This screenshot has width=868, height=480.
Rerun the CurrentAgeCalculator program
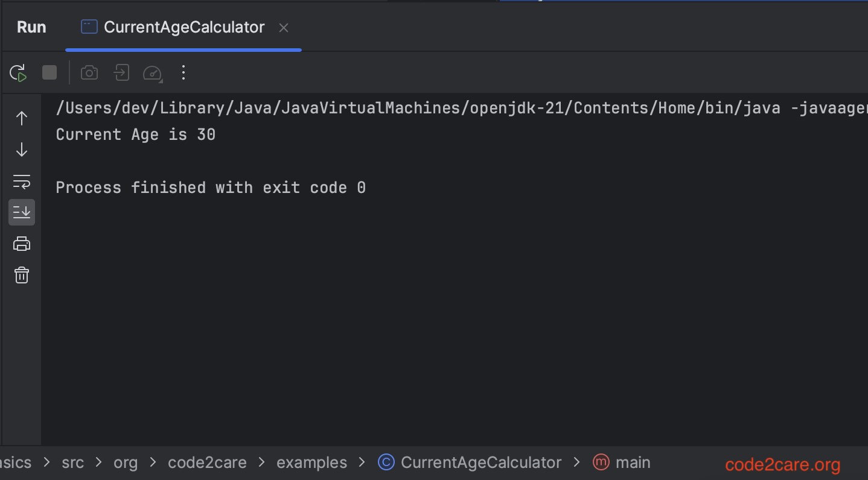click(18, 72)
